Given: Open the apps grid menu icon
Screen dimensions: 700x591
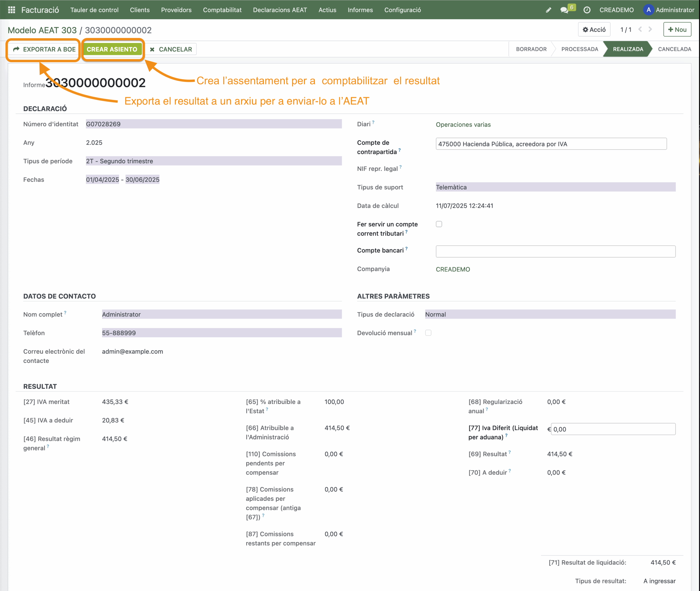Looking at the screenshot, I should (x=11, y=10).
